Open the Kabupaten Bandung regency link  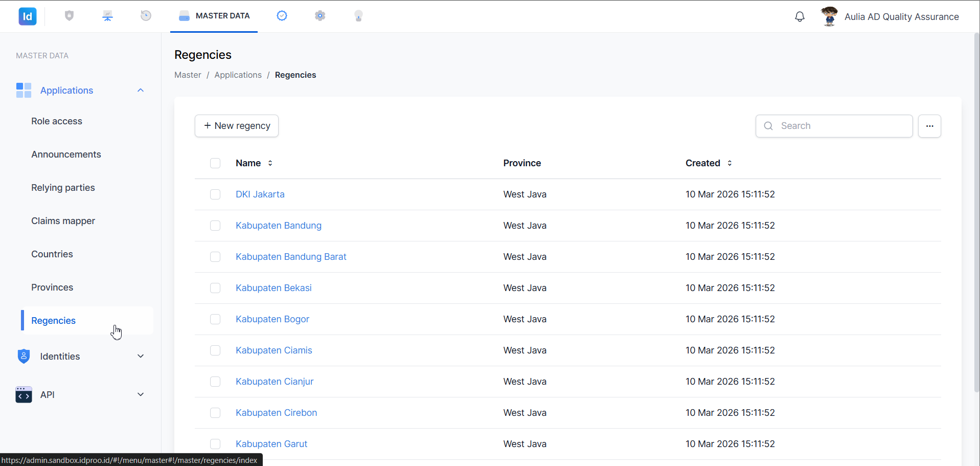(x=279, y=226)
